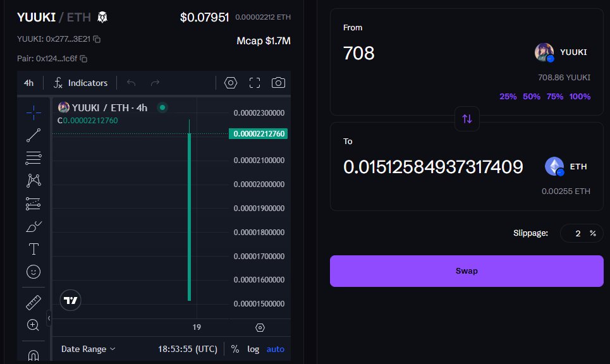Image resolution: width=610 pixels, height=364 pixels.
Task: Collapse the drawing toolbar with side arrow
Action: click(49, 318)
